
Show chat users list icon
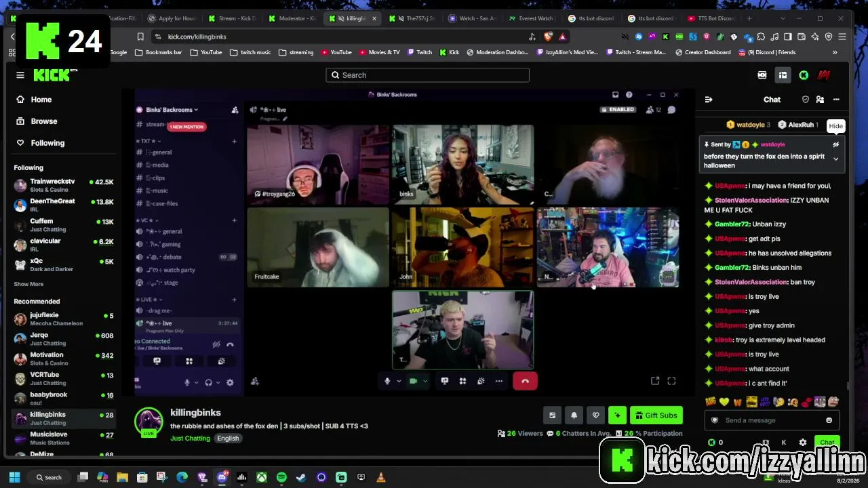click(821, 100)
